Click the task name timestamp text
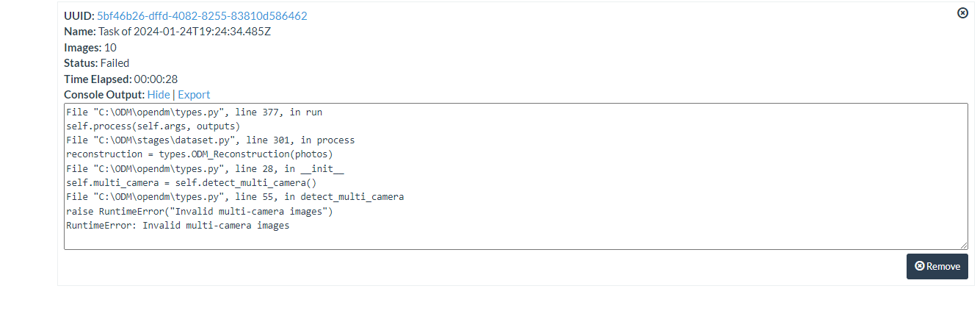The image size is (980, 333). (184, 32)
